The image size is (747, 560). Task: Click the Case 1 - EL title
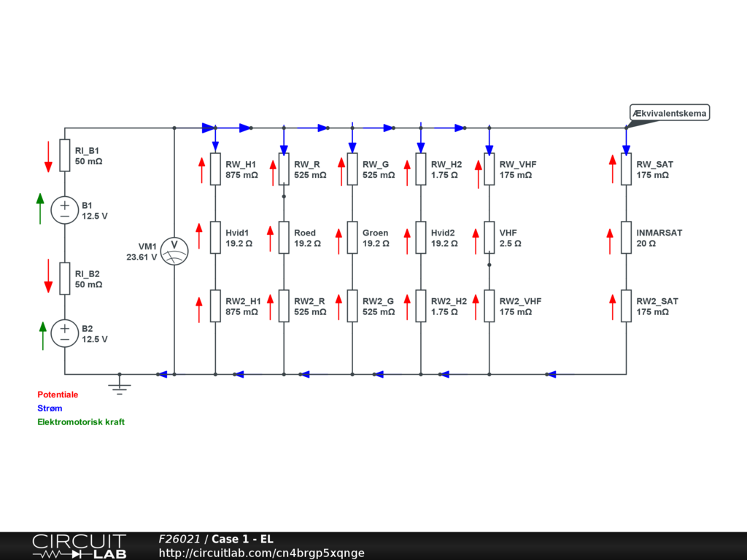pos(242,539)
